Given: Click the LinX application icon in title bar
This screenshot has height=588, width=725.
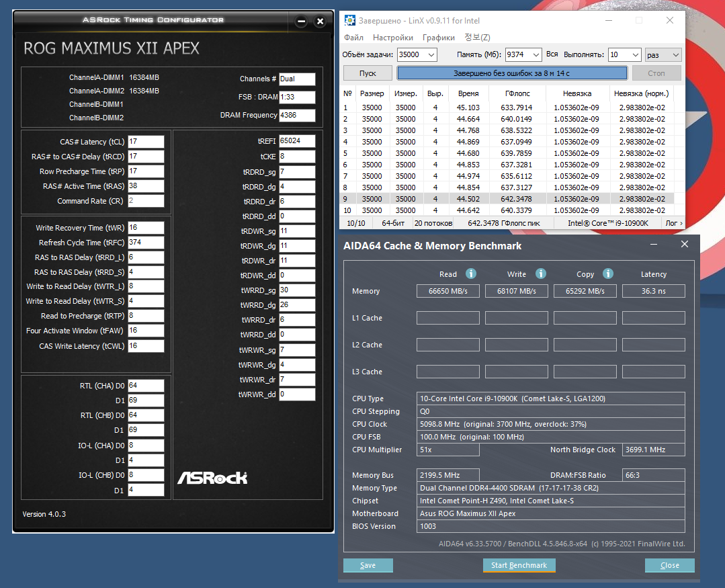Looking at the screenshot, I should pos(350,20).
